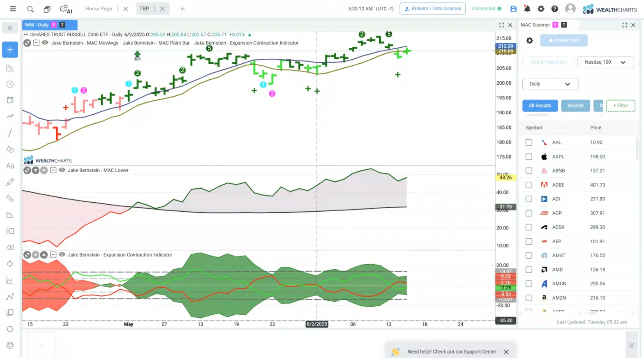The image size is (644, 358).
Task: Select the shapes drawing tool
Action: [10, 150]
